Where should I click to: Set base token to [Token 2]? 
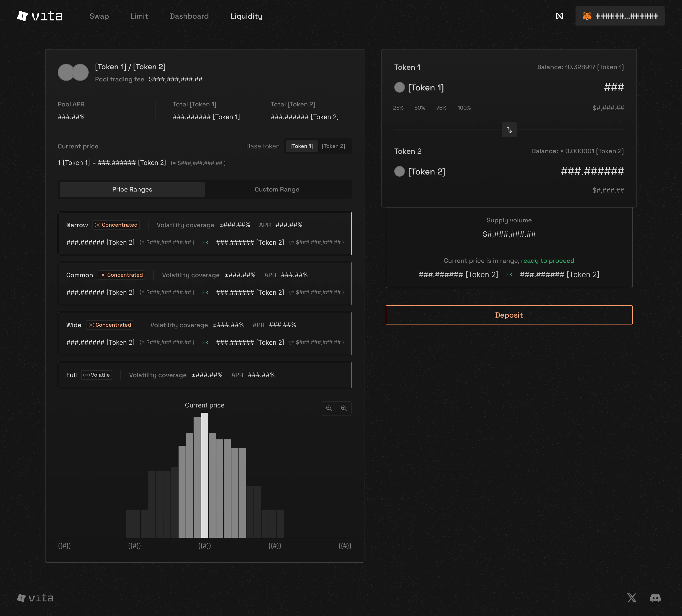click(x=333, y=146)
